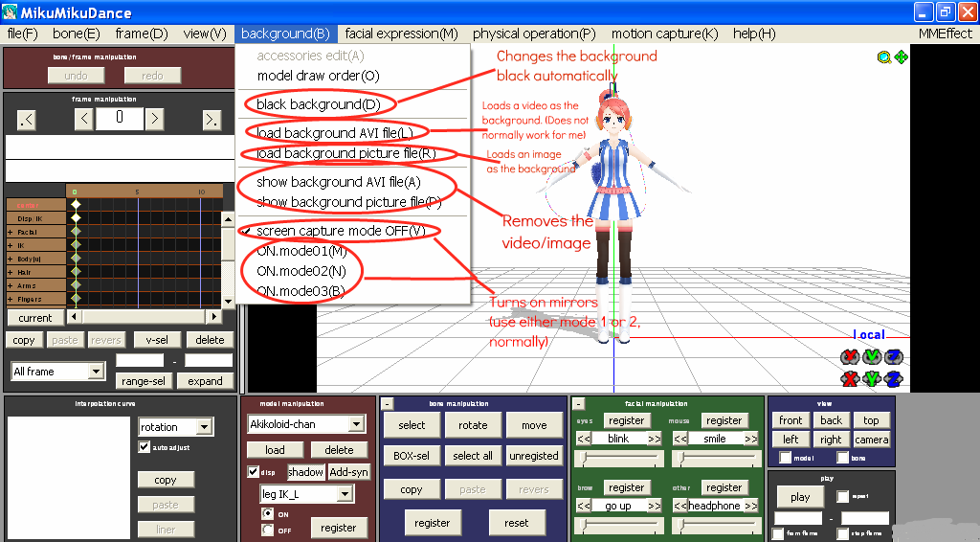Open the Akikoloid-chan model dropdown
Image resolution: width=980 pixels, height=542 pixels.
pyautogui.click(x=356, y=424)
